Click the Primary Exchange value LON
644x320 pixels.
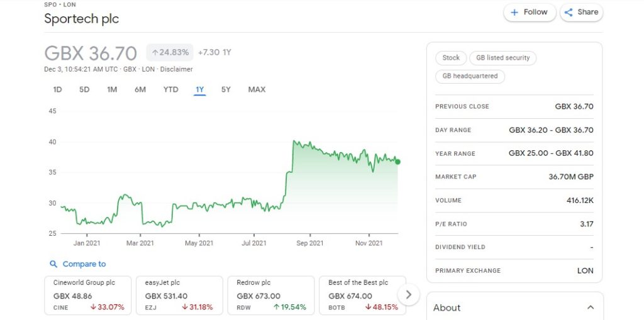[585, 271]
